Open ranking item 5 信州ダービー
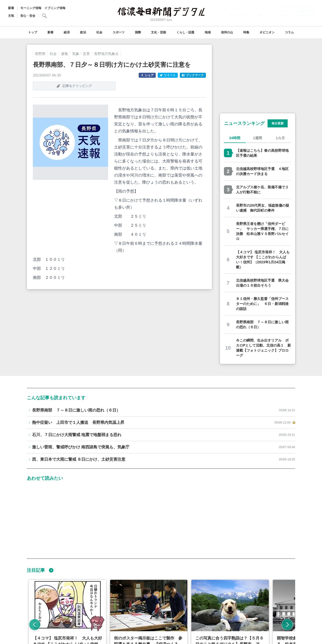 tap(258, 231)
